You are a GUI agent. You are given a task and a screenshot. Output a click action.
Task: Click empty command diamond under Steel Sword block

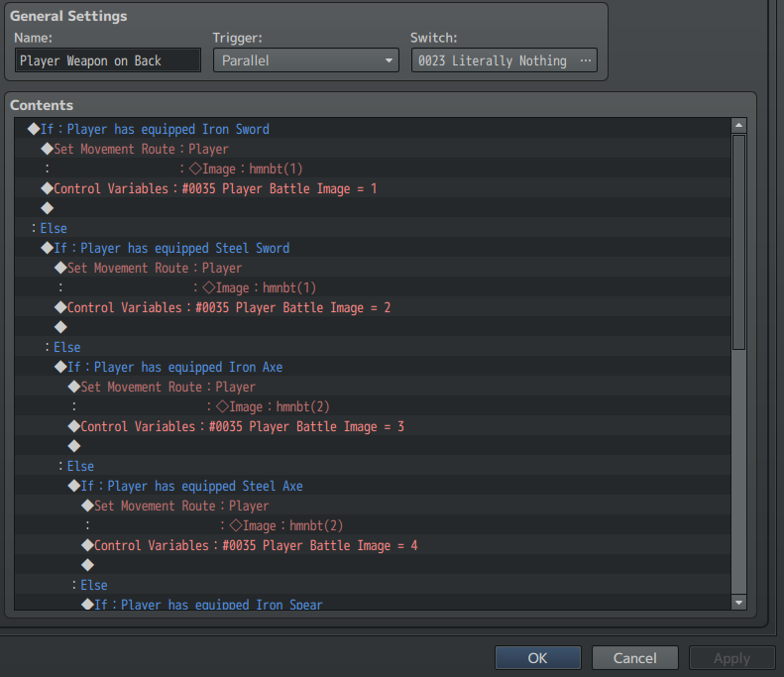click(61, 327)
